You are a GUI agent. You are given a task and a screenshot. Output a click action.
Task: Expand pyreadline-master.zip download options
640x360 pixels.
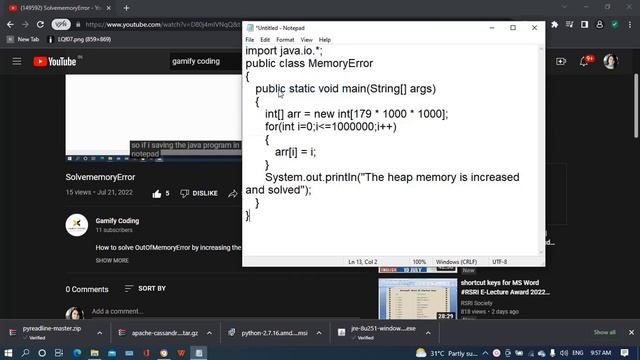[x=100, y=333]
